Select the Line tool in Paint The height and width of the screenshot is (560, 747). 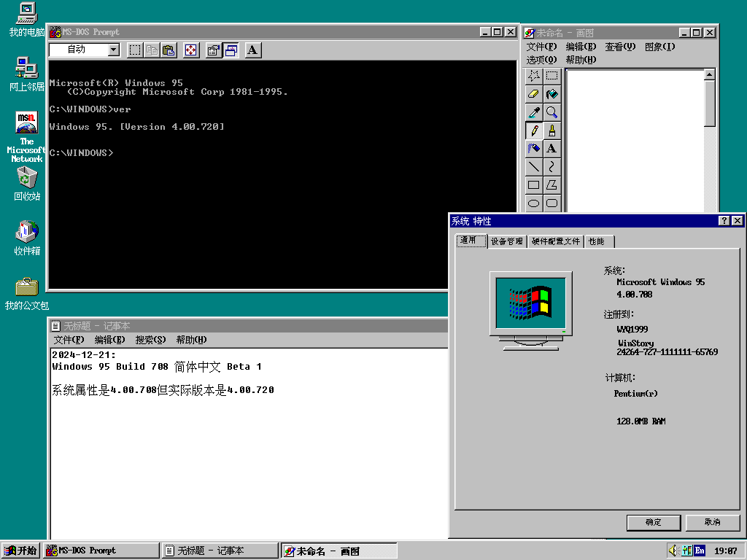pyautogui.click(x=534, y=167)
